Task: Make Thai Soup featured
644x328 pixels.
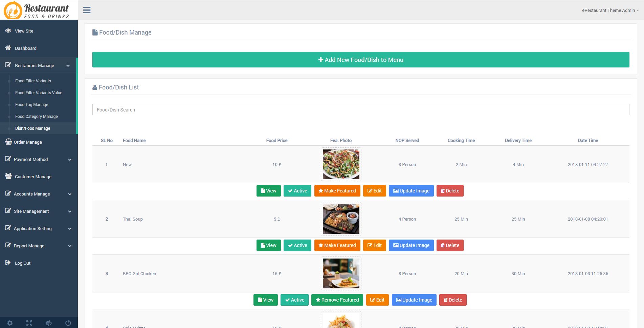Action: [337, 245]
